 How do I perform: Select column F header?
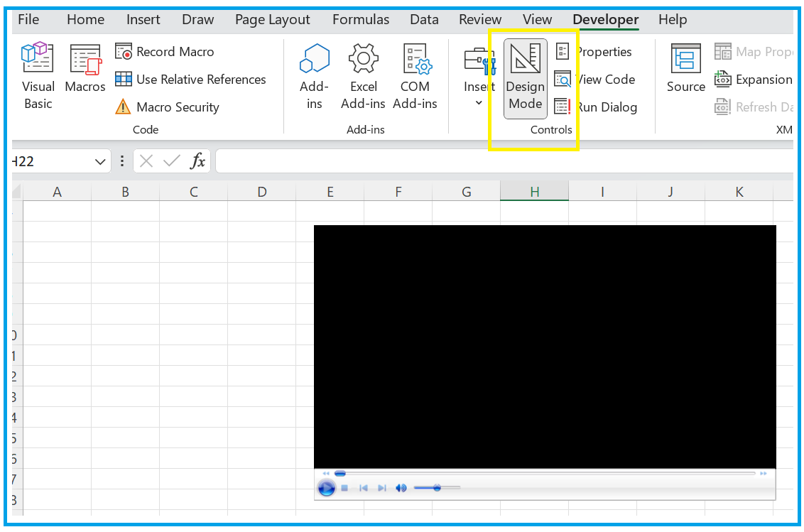[x=398, y=192]
